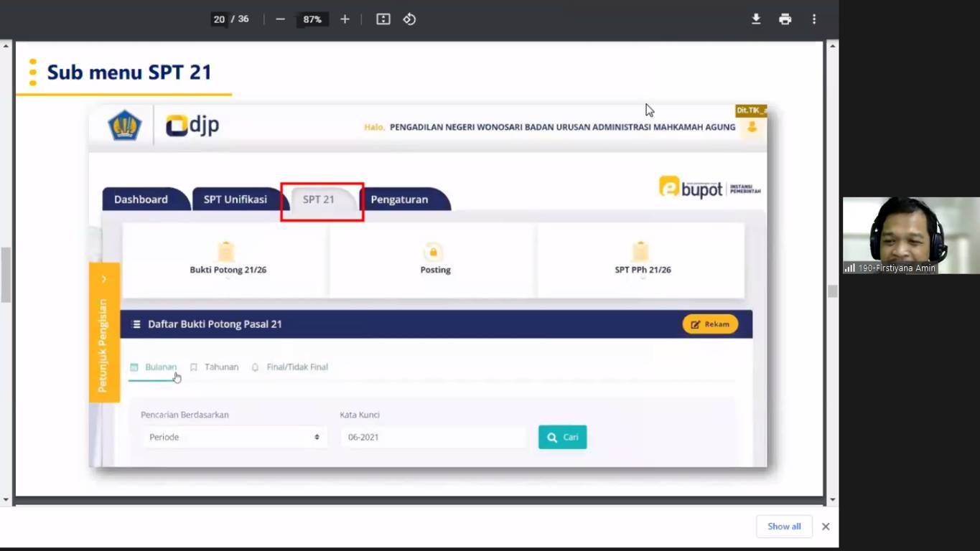Screen dimensions: 980x551
Task: Click the fit to page icon
Action: (383, 19)
